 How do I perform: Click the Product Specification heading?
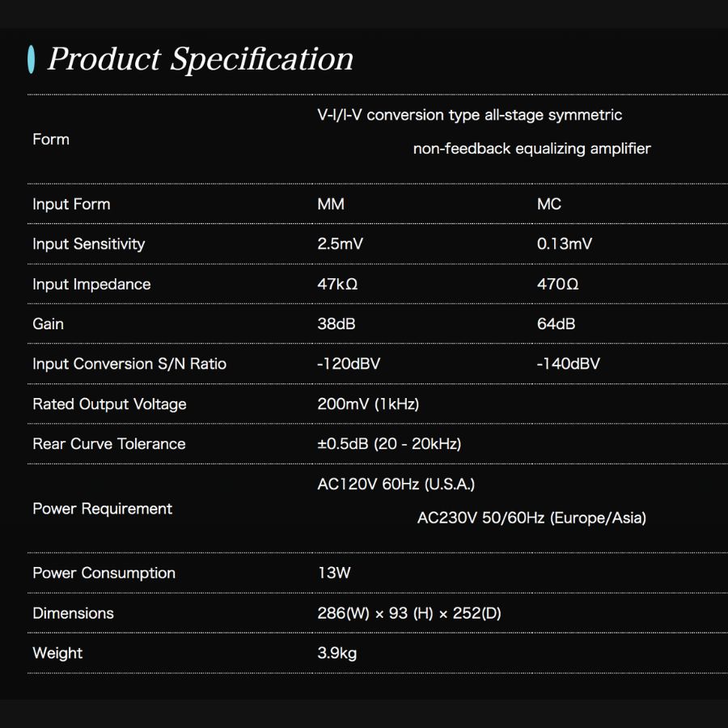point(200,59)
